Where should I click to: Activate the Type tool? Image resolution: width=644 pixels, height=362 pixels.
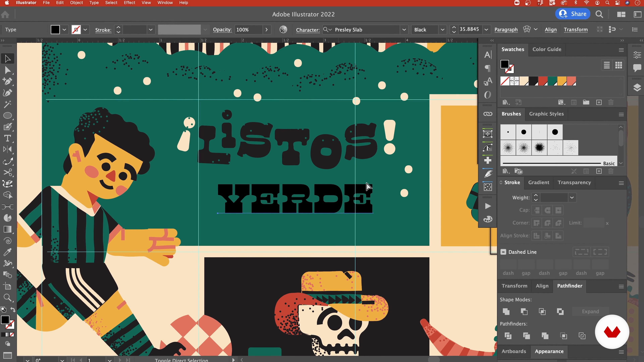[x=8, y=138]
